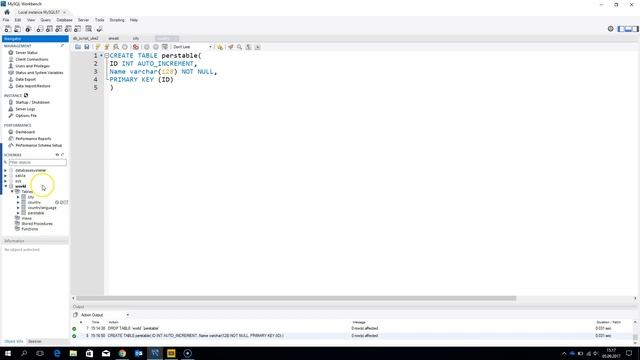Collapse the CREATE TABLE code fold marker

(107, 56)
